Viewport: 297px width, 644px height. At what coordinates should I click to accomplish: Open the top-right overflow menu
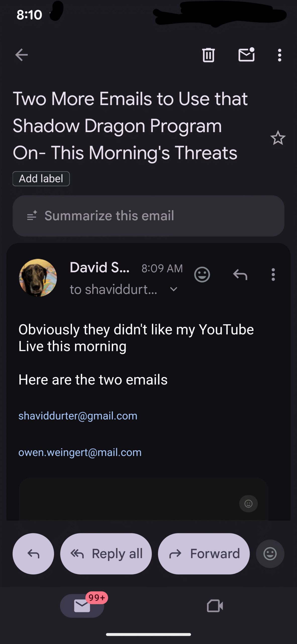pos(279,55)
